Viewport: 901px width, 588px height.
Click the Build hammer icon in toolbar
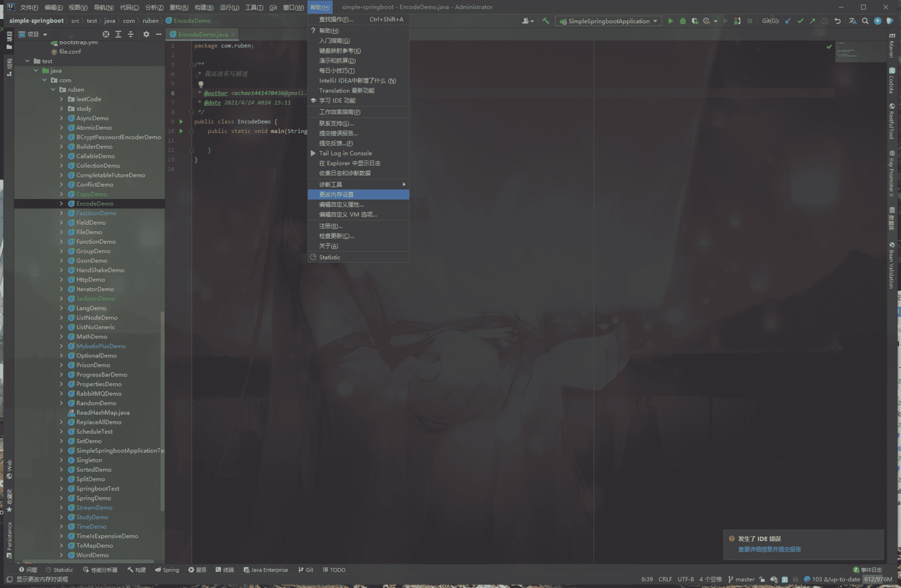(x=546, y=21)
